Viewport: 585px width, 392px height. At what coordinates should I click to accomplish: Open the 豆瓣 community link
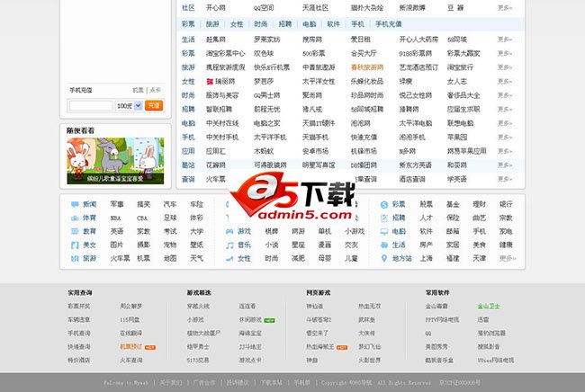pyautogui.click(x=455, y=8)
